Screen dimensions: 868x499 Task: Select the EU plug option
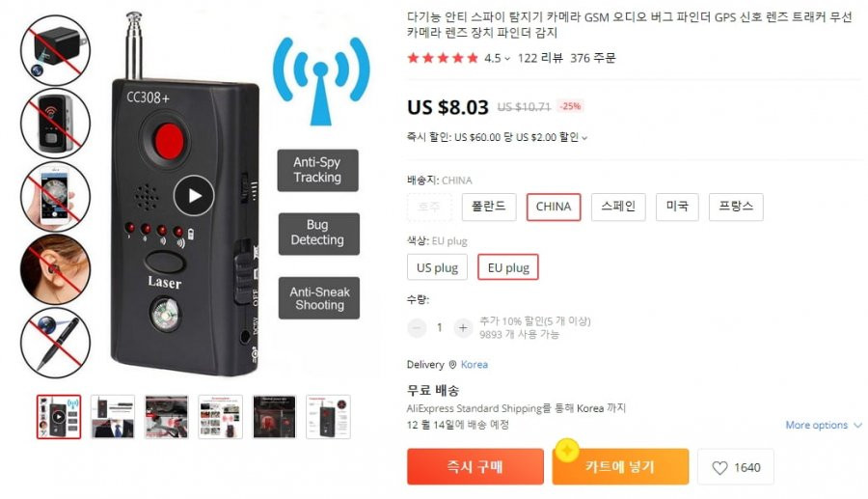pyautogui.click(x=508, y=267)
